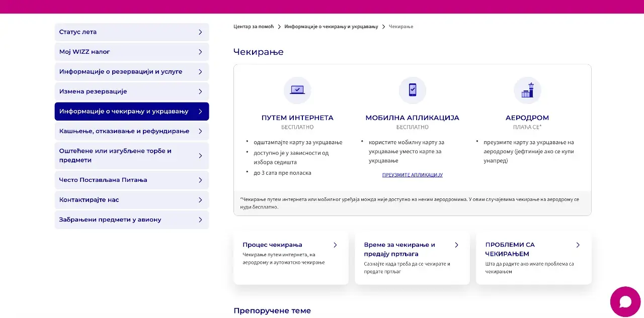Click arrow on Процес чекирања card
Viewport: 644px width, 318px height.
tap(336, 245)
